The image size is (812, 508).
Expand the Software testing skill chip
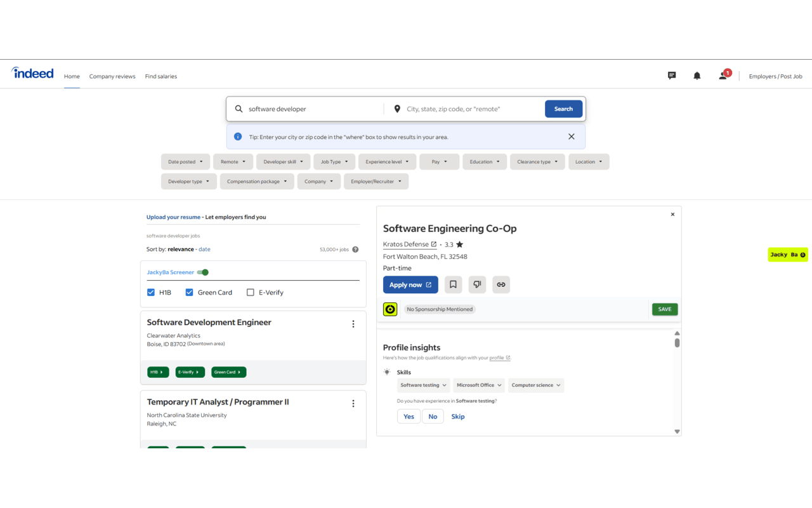click(x=424, y=385)
